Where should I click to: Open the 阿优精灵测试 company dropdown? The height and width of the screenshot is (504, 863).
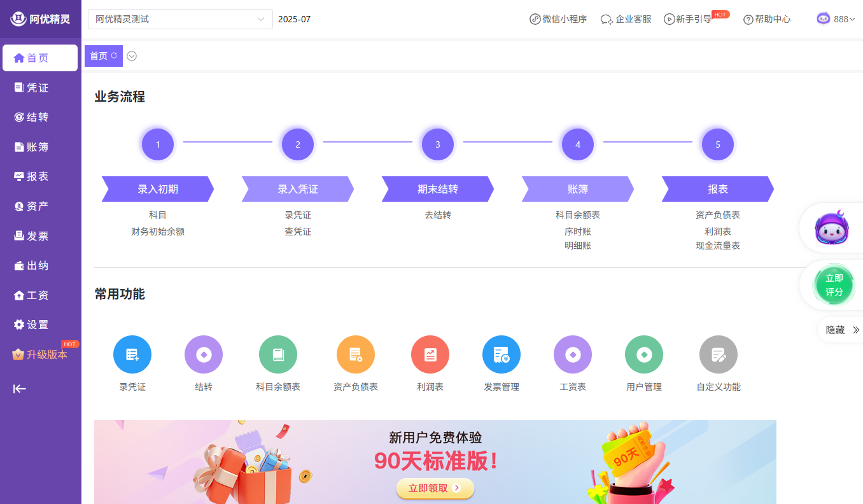tap(180, 19)
